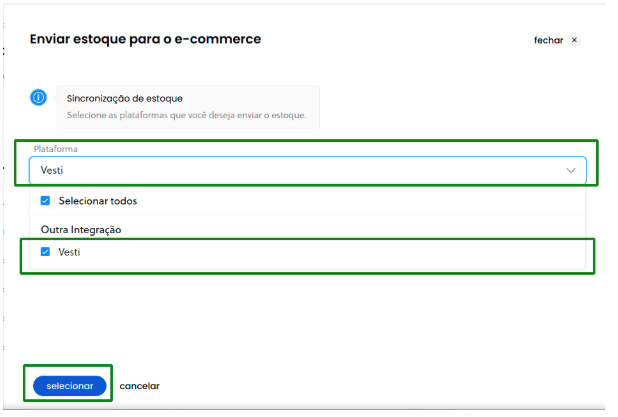Click the blue 'selecionar' button
Image resolution: width=618 pixels, height=417 pixels.
[x=70, y=386]
